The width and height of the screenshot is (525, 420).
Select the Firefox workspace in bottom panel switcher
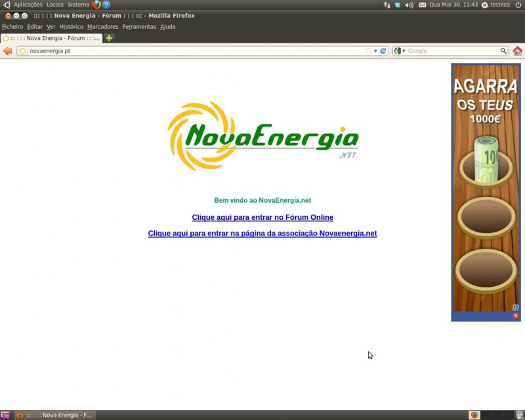474,415
